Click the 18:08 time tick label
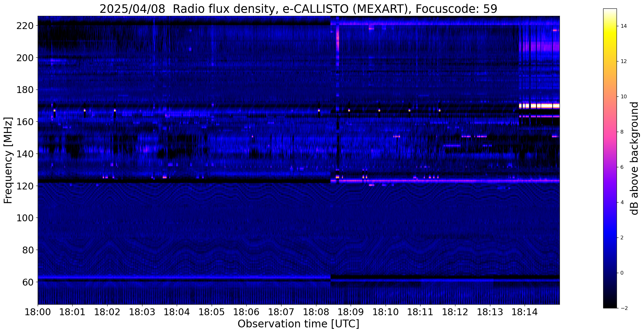Image resolution: width=644 pixels, height=333 pixels. pyautogui.click(x=316, y=312)
